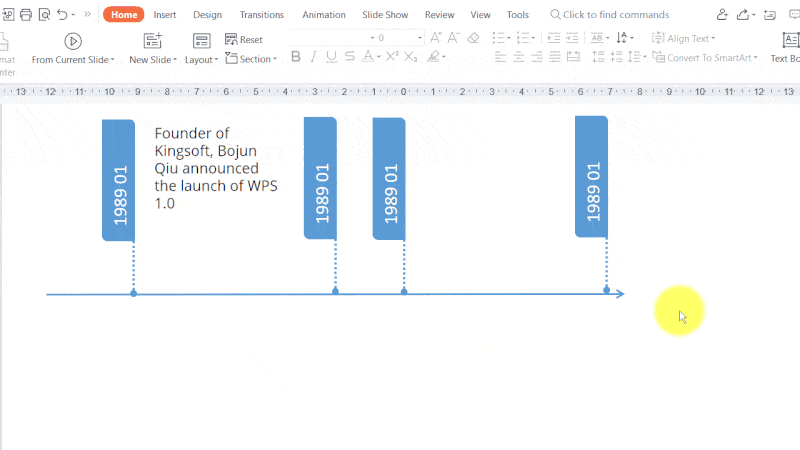Toggle Bold formatting
Viewport: 800px width, 450px height.
[x=295, y=57]
